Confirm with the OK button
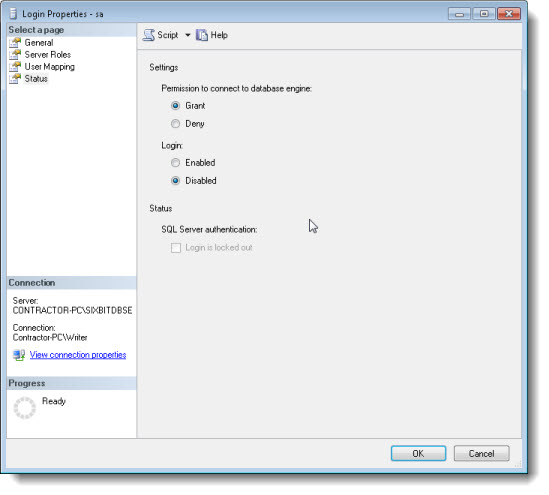Image resolution: width=549 pixels, height=495 pixels. 418,453
